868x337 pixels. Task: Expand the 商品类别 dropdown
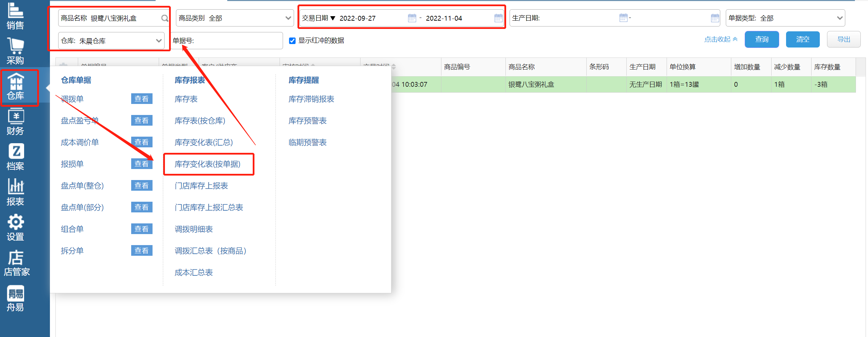click(288, 18)
